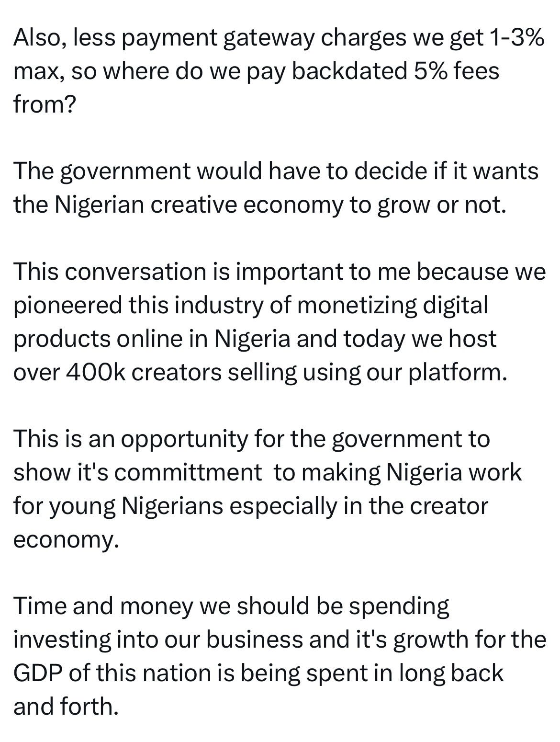Click the standalone word 'economy.'

(65, 539)
